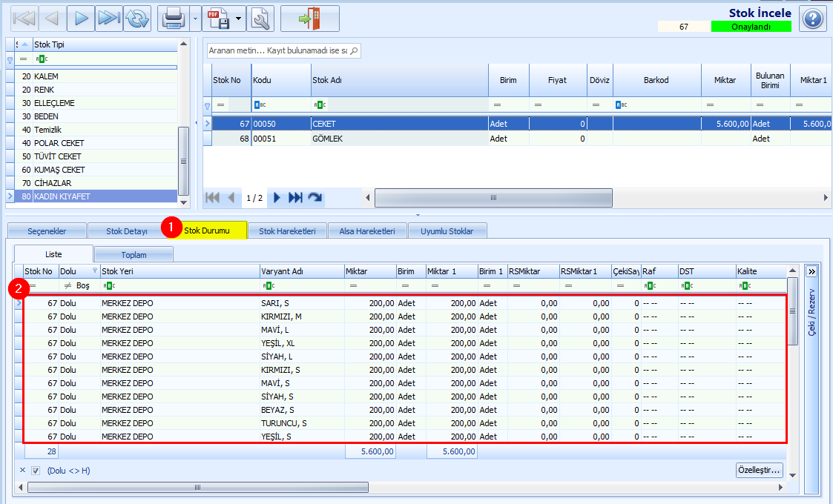Click the refresh icon in top toolbar
833x504 pixels.
click(137, 19)
